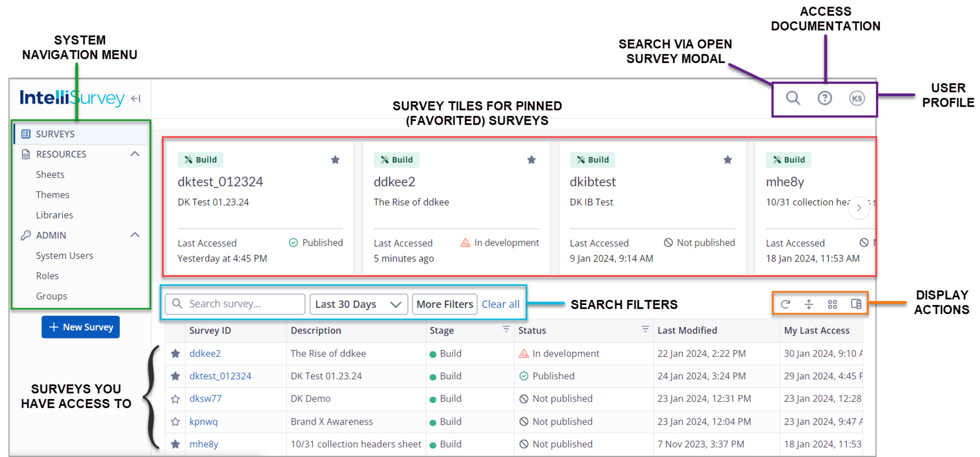980x457 pixels.
Task: Sort by My Last Access column header
Action: 816,330
